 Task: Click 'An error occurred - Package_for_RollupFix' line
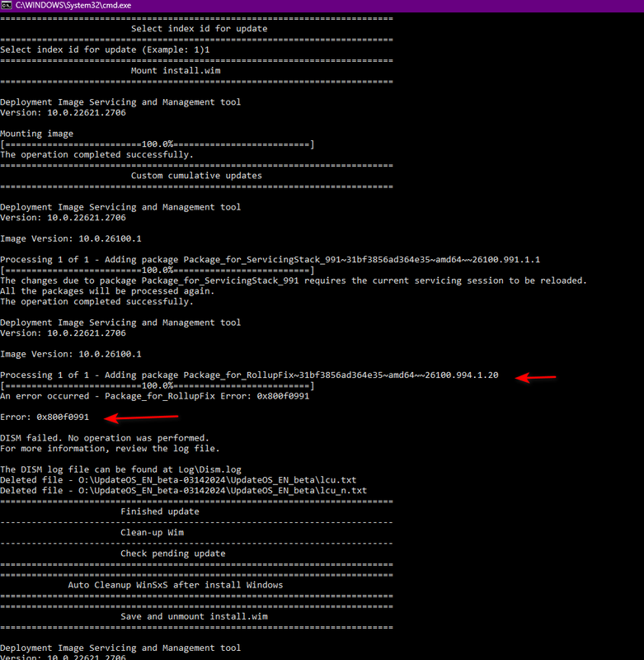155,396
